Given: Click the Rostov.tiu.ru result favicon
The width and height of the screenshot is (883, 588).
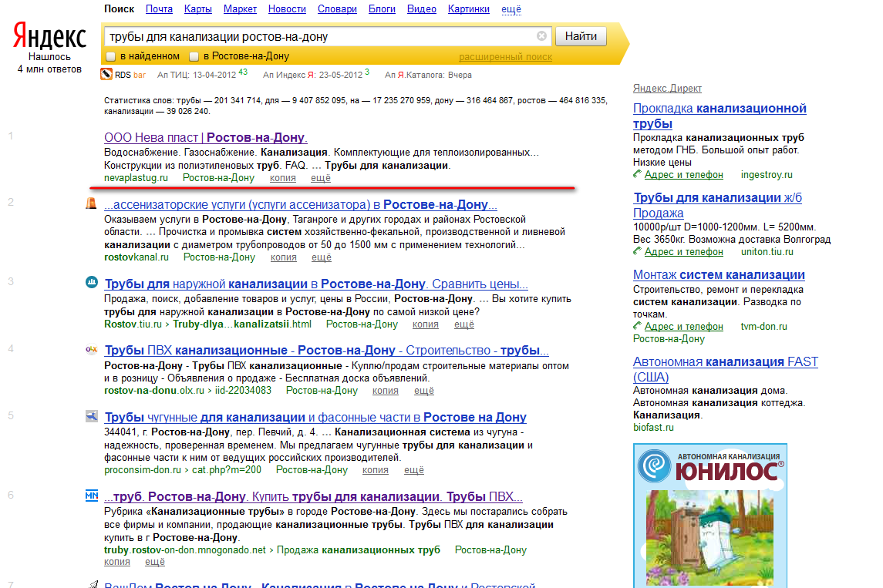Looking at the screenshot, I should (x=91, y=283).
